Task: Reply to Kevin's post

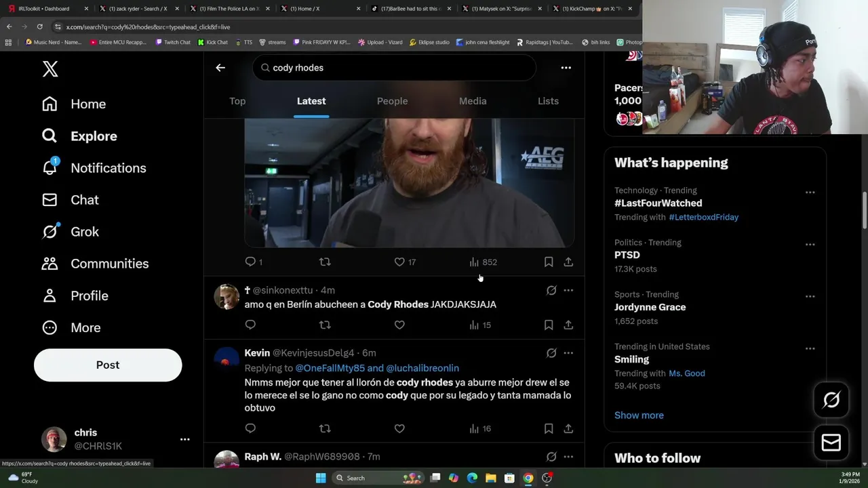Action: [250, 428]
